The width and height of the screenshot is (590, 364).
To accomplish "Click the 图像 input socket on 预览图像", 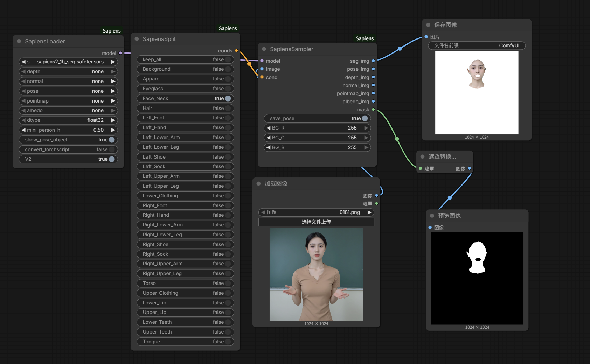I will (x=430, y=227).
